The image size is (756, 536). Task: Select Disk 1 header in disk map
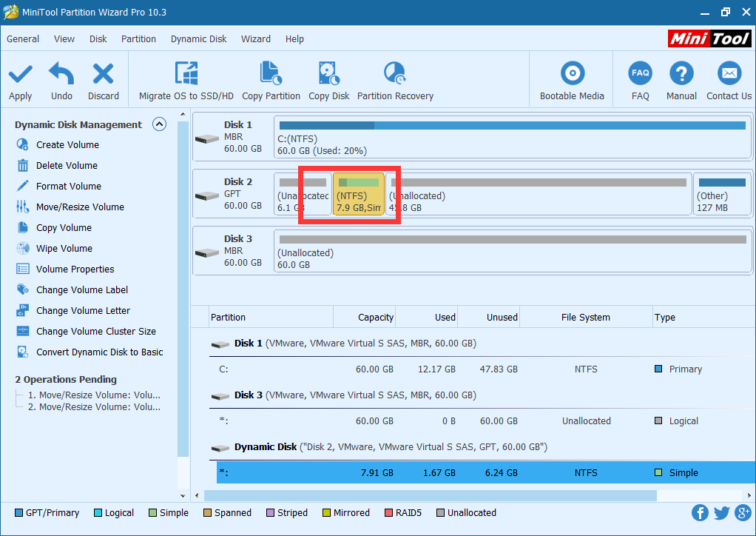pyautogui.click(x=233, y=137)
